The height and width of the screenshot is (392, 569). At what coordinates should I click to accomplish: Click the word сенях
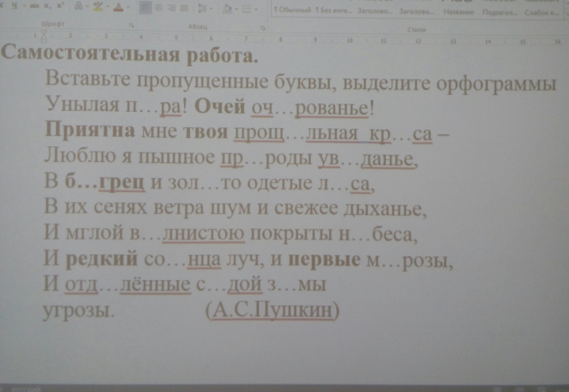(x=120, y=208)
